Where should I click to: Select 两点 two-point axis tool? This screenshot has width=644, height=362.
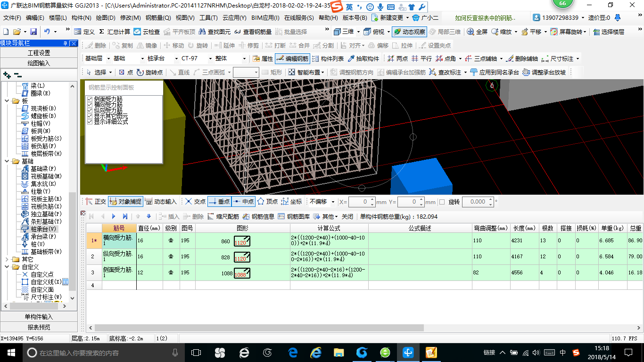(397, 58)
